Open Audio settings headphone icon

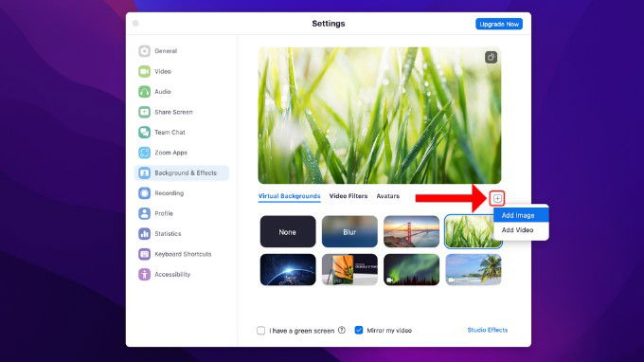point(144,92)
